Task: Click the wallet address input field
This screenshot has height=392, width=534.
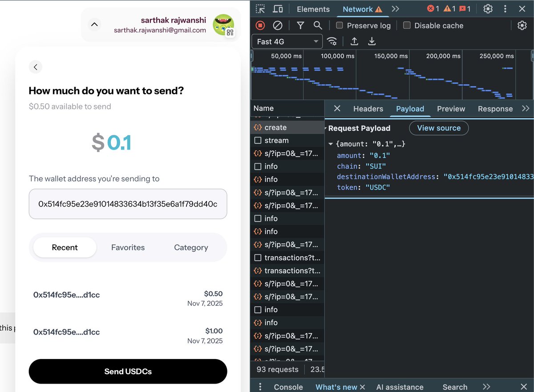Action: pyautogui.click(x=128, y=204)
